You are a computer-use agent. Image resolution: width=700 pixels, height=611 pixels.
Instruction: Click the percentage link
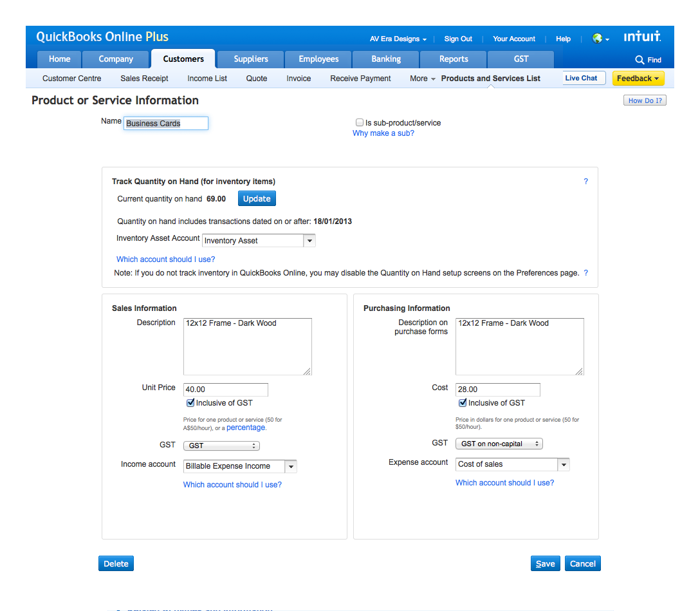pyautogui.click(x=246, y=428)
